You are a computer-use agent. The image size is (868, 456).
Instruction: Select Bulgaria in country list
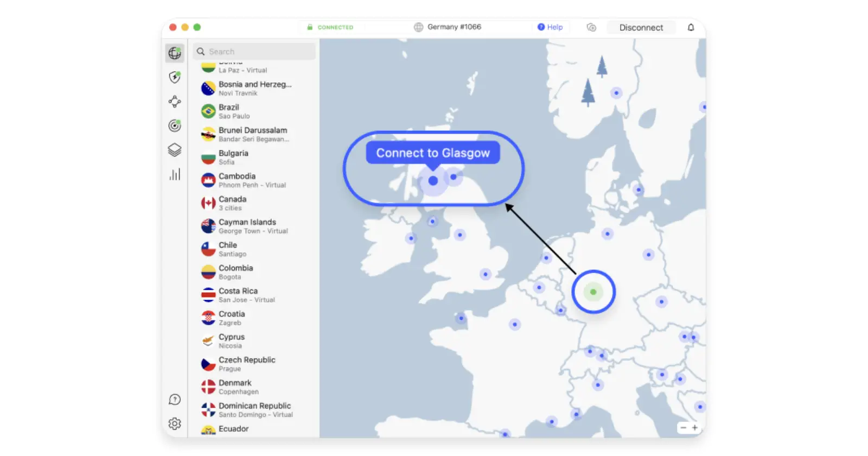(x=254, y=157)
